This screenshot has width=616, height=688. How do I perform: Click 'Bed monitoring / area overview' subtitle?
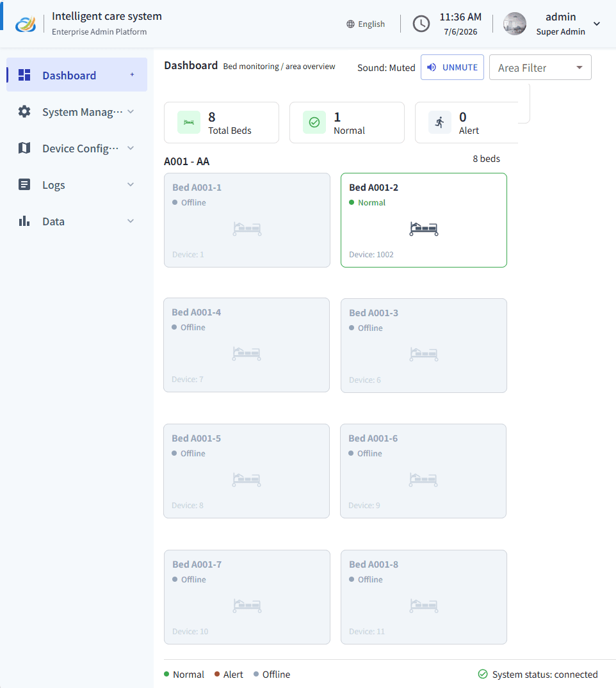click(x=279, y=67)
